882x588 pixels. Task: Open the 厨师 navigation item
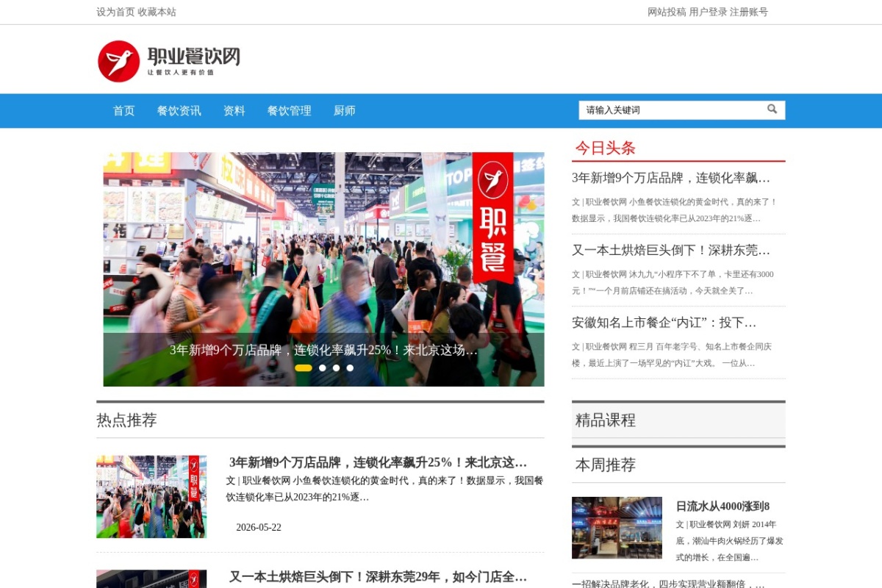point(344,111)
